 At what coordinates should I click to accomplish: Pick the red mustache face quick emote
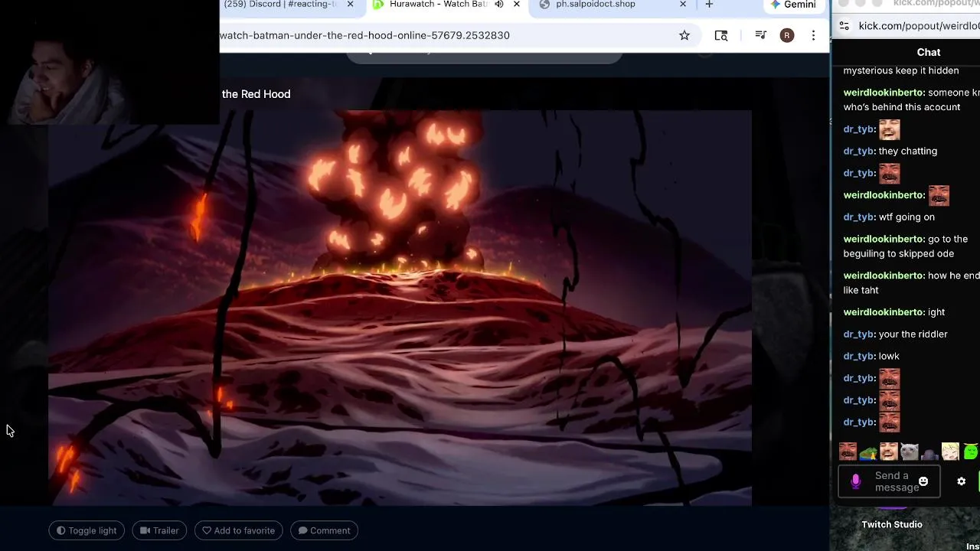(x=848, y=452)
